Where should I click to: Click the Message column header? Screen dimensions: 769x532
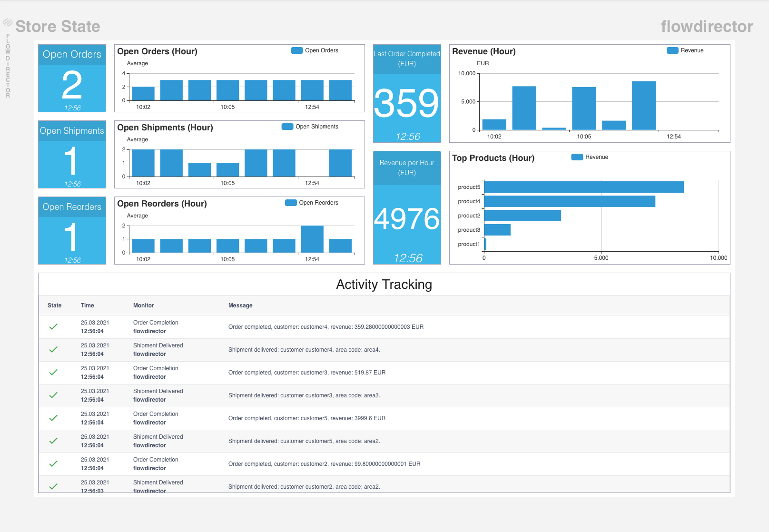tap(240, 305)
